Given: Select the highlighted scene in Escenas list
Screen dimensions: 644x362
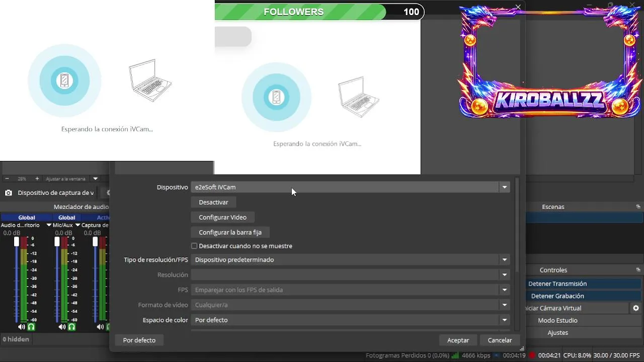Looking at the screenshot, I should [x=585, y=218].
